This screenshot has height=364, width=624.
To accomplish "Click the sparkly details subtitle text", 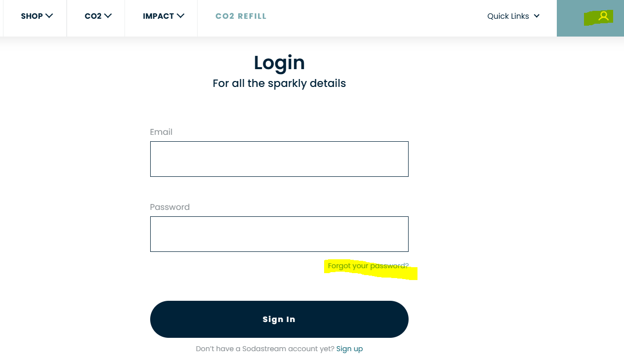I will point(279,83).
